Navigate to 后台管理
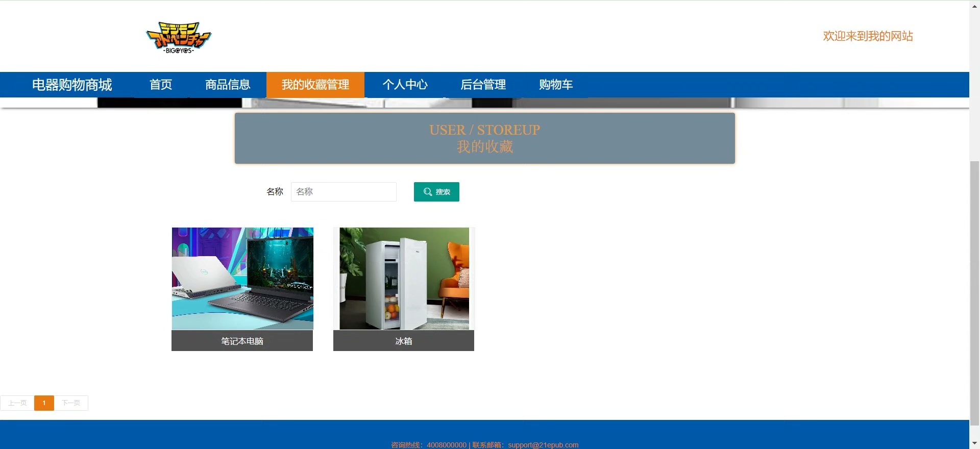Viewport: 980px width, 449px height. 483,85
